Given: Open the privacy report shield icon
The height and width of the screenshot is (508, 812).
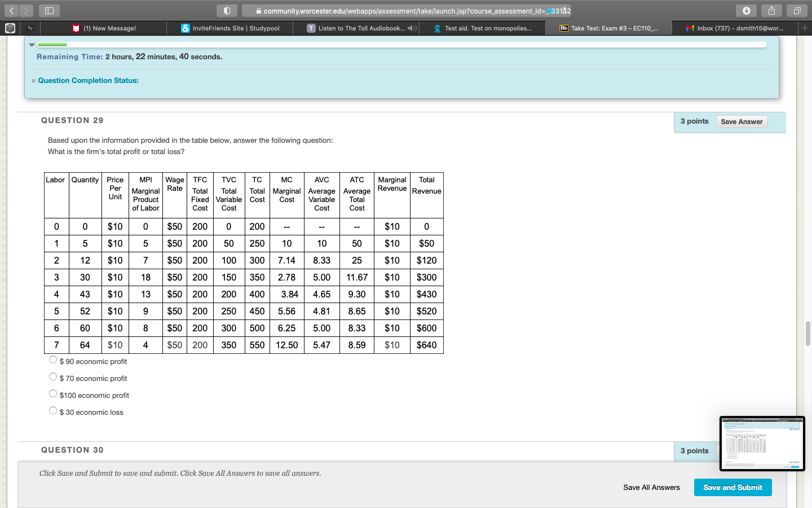Looking at the screenshot, I should click(227, 11).
